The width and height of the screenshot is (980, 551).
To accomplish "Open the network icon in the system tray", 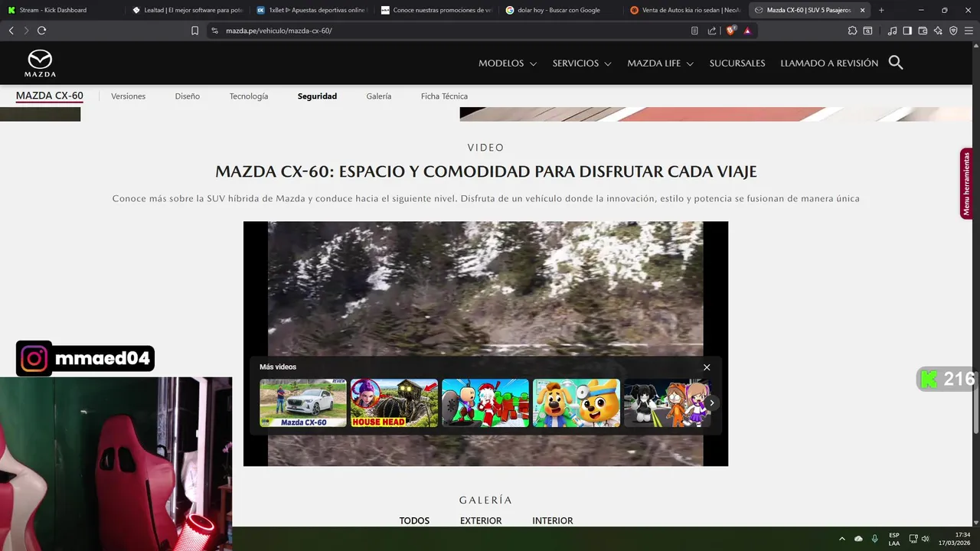I will 913,539.
